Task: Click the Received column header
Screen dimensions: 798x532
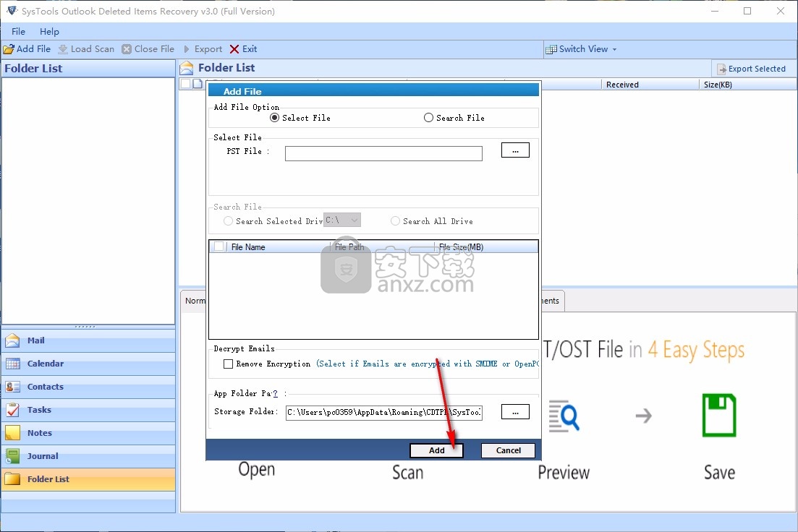Action: 650,85
